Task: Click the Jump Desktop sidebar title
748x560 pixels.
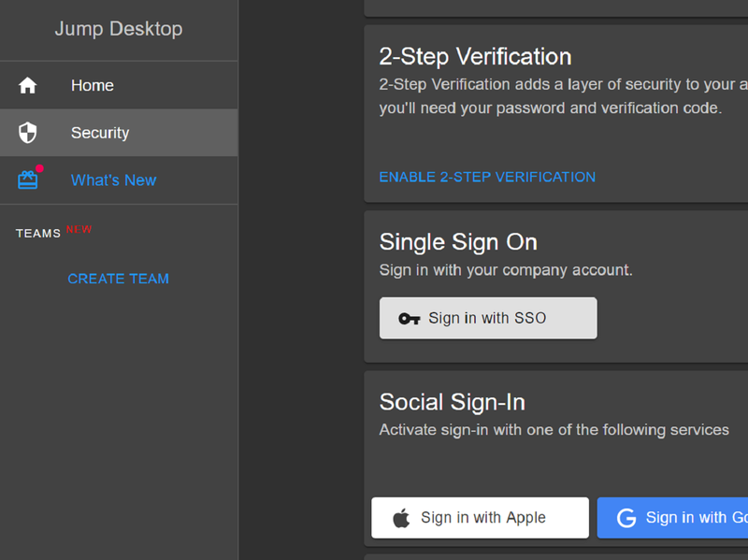Action: pos(119,29)
